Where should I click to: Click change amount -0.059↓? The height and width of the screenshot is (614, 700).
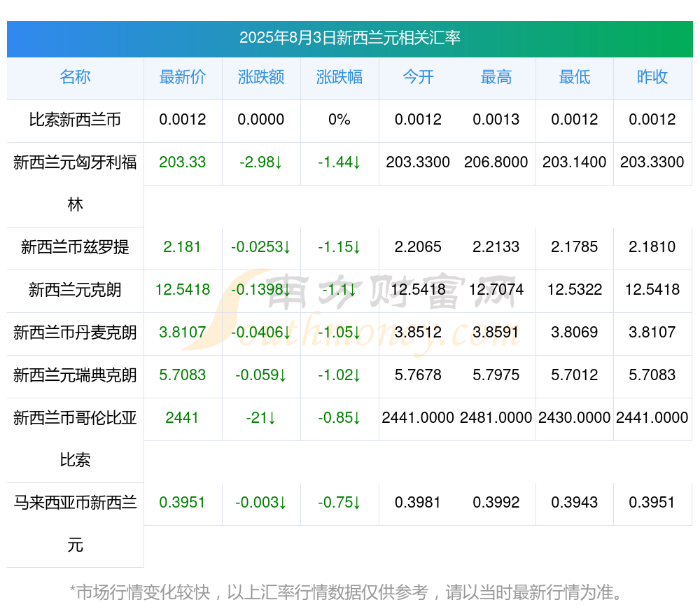(260, 375)
